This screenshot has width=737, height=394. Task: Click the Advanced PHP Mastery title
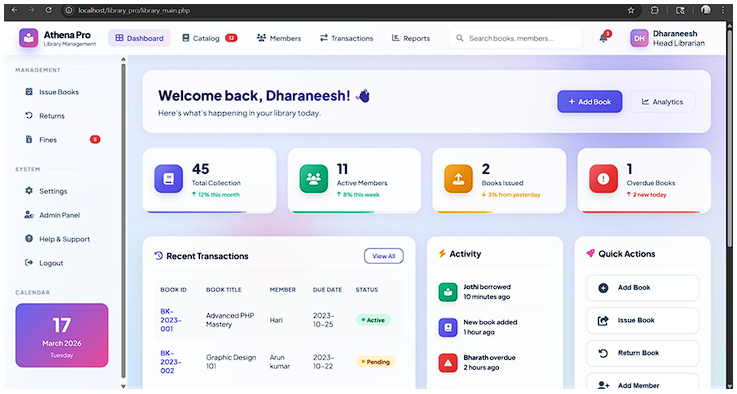coord(230,320)
